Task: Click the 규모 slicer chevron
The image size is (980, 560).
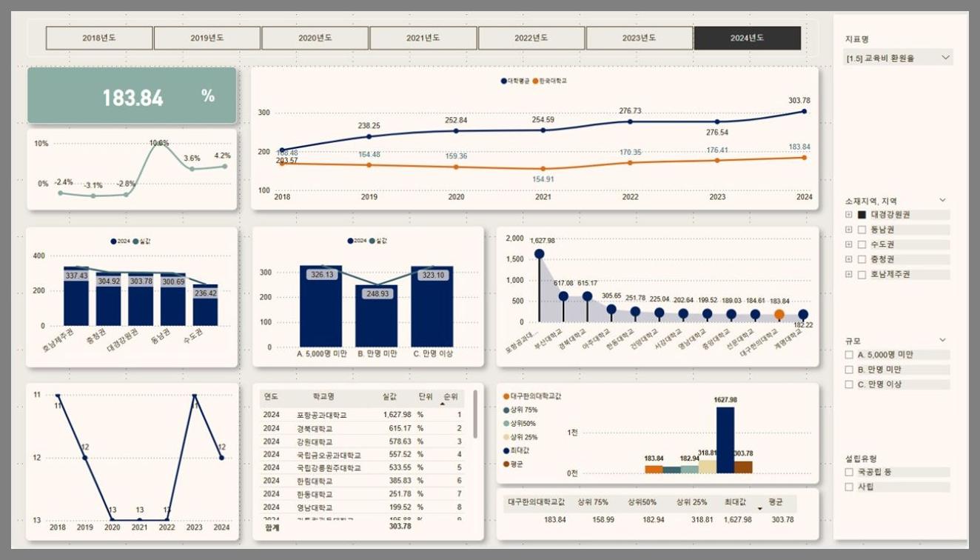Action: point(942,340)
